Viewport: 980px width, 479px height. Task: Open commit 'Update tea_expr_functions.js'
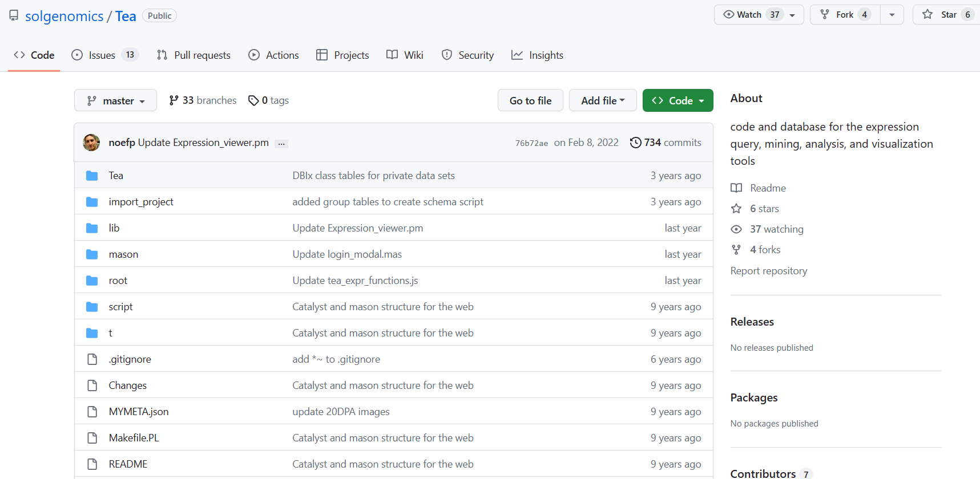pyautogui.click(x=356, y=281)
